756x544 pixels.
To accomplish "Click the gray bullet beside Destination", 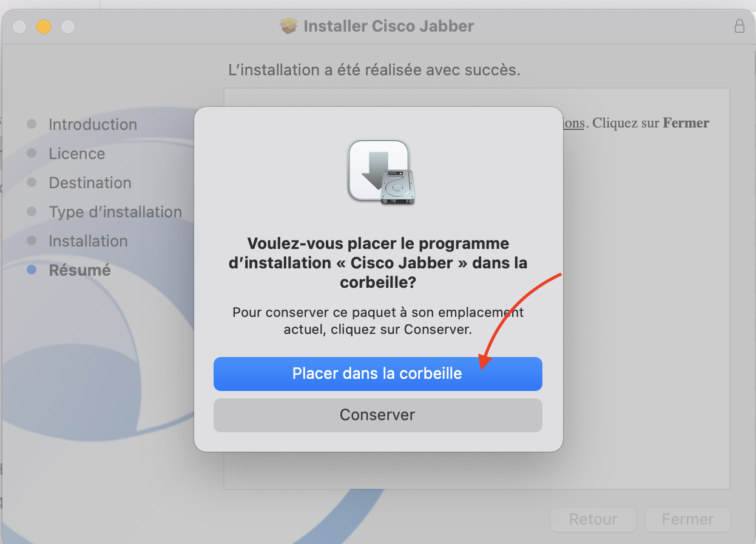I will point(32,183).
